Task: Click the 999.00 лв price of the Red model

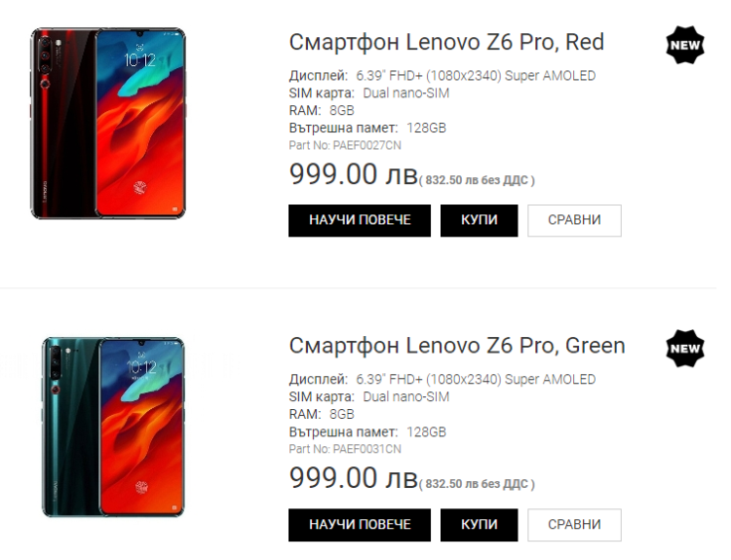Action: 352,175
